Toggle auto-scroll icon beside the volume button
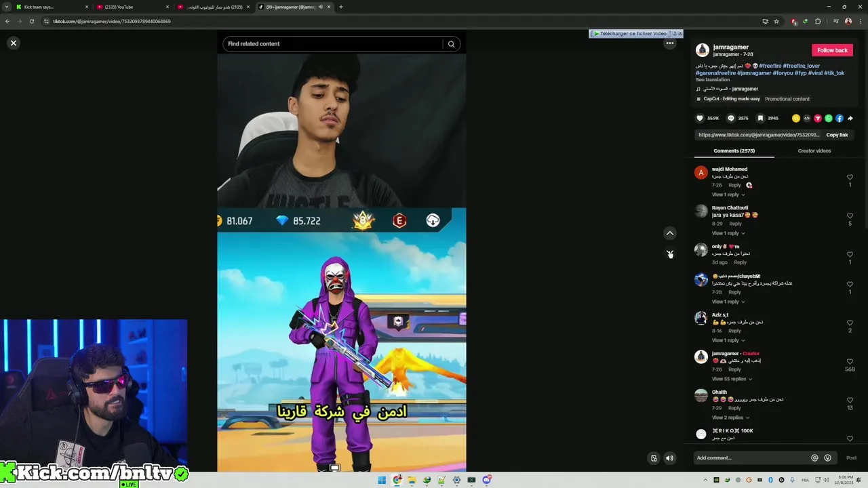This screenshot has height=488, width=868. tap(654, 458)
